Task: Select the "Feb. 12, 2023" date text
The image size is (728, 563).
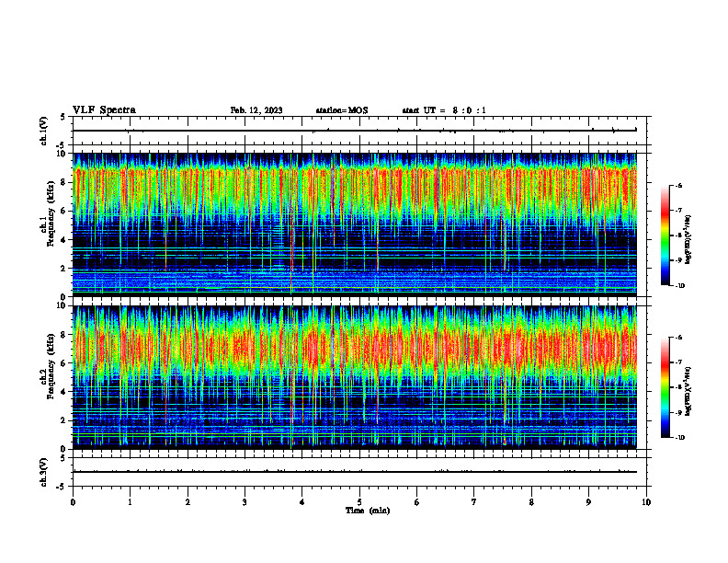Action: (256, 110)
